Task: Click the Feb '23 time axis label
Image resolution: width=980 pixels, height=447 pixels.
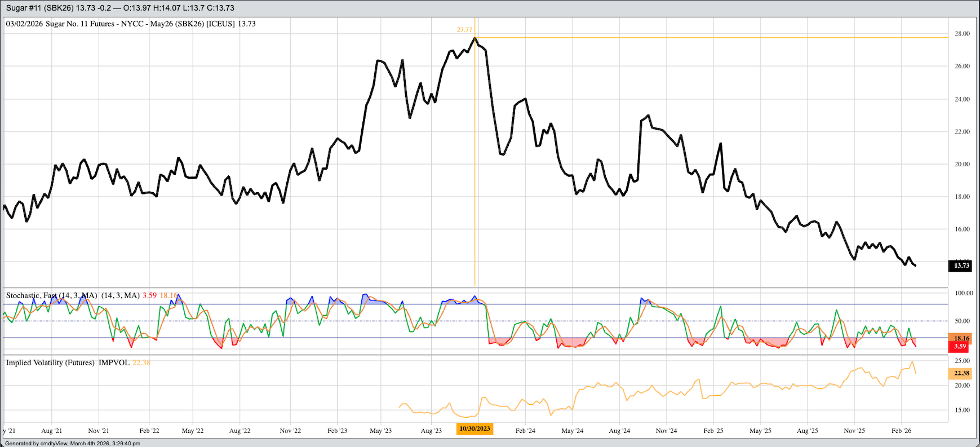Action: [337, 431]
